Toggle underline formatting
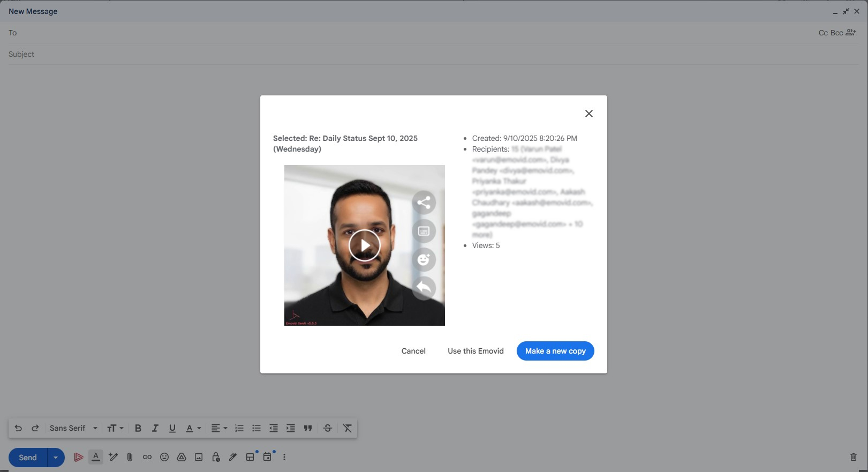Image resolution: width=868 pixels, height=472 pixels. coord(172,428)
